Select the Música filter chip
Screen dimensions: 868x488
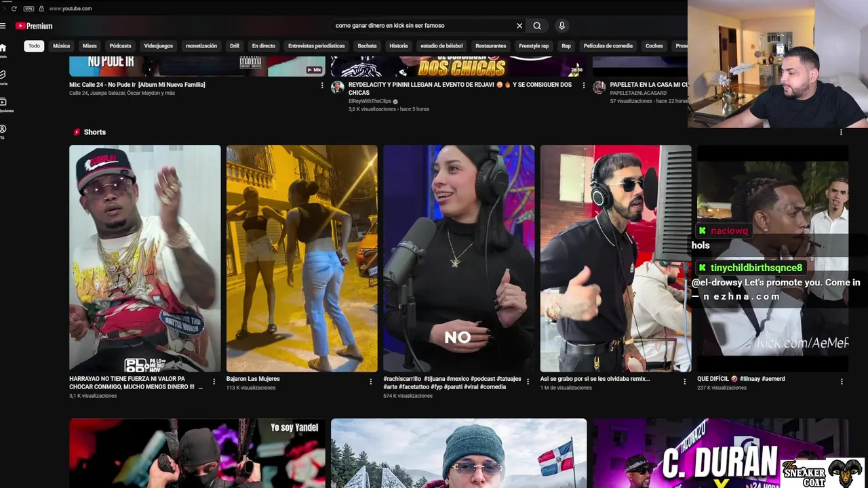pos(62,46)
